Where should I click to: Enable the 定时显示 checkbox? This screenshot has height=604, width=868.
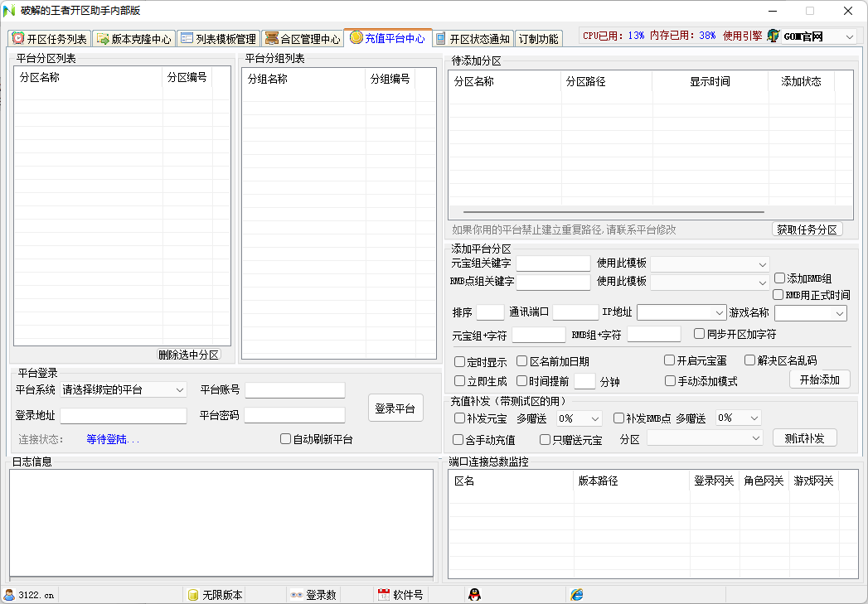[459, 362]
